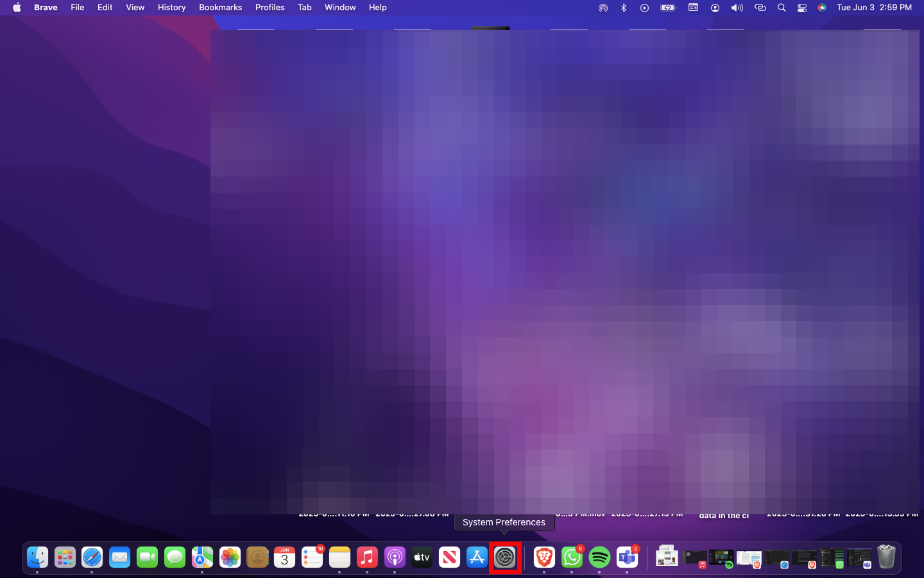
Task: Open Calendar showing June 3
Action: [285, 557]
